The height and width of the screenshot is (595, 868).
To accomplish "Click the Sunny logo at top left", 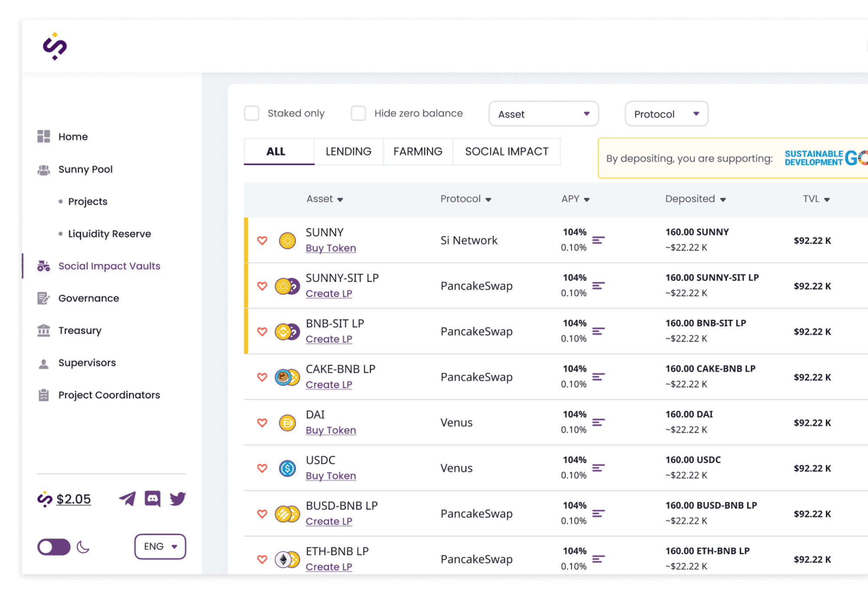I will (x=55, y=46).
